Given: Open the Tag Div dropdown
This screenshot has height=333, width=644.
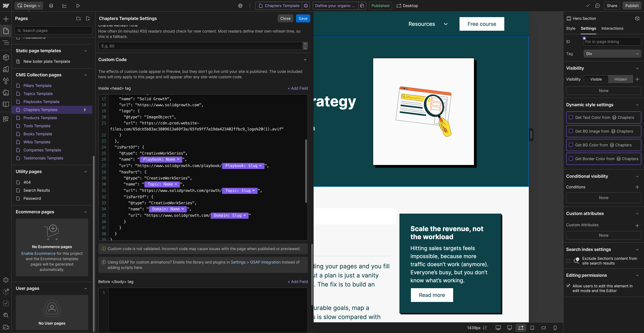Looking at the screenshot, I should pyautogui.click(x=612, y=54).
